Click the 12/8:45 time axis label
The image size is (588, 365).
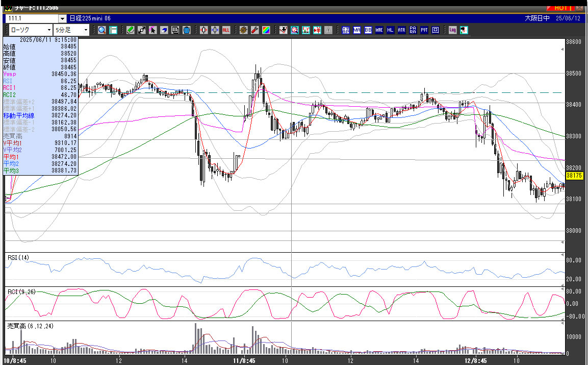[475, 360]
